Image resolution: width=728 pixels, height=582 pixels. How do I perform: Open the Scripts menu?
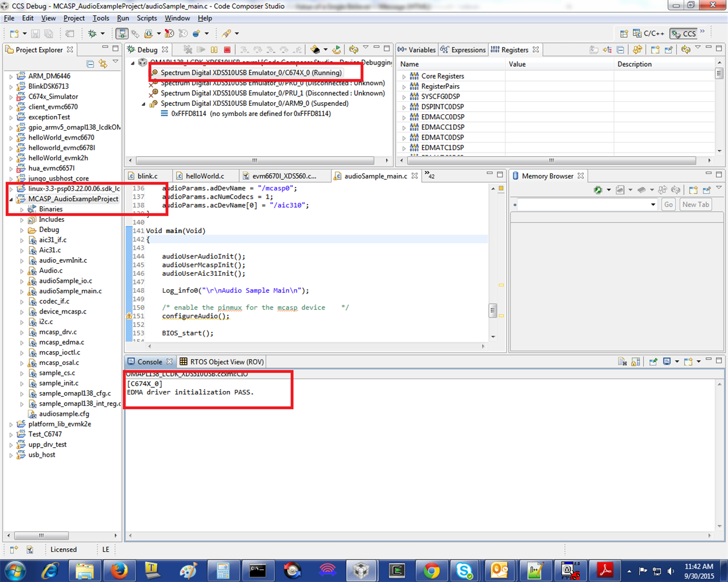coord(147,18)
